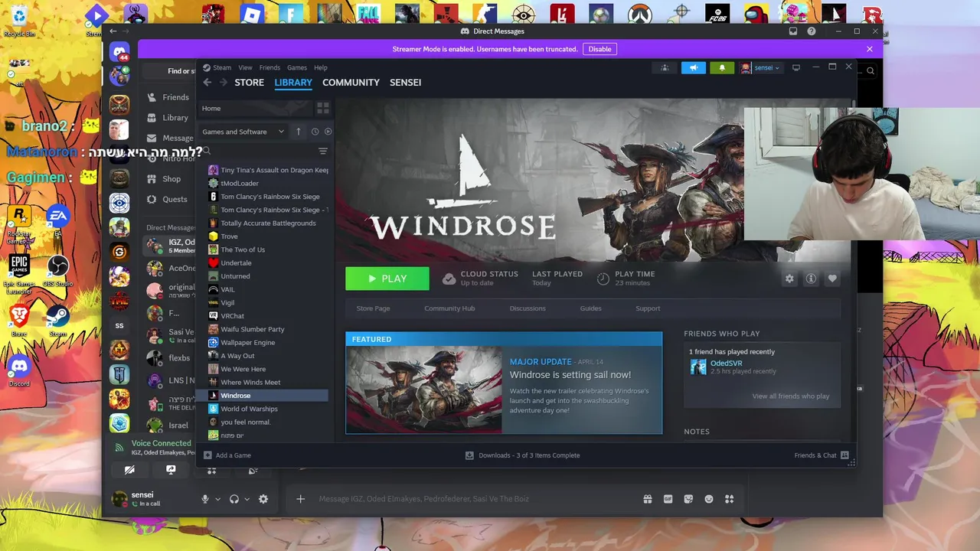Go to the STORE tab
Viewport: 980px width, 551px height.
[x=250, y=83]
